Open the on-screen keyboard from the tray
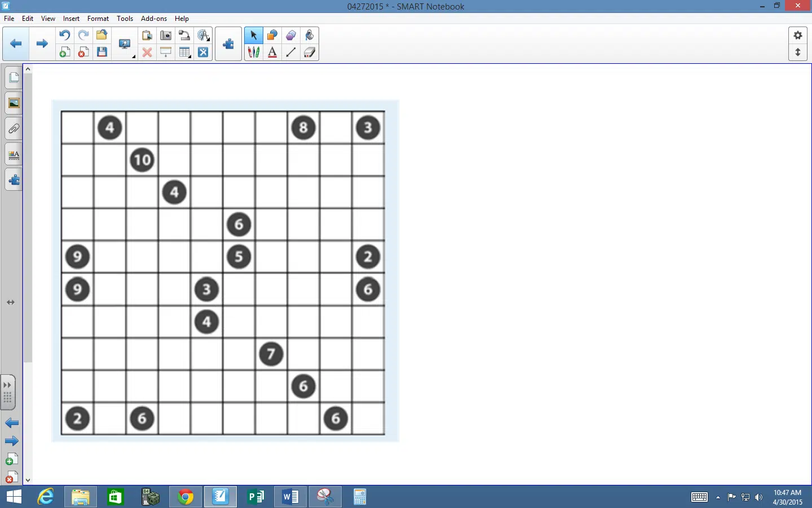Viewport: 812px width, 508px height. point(699,497)
